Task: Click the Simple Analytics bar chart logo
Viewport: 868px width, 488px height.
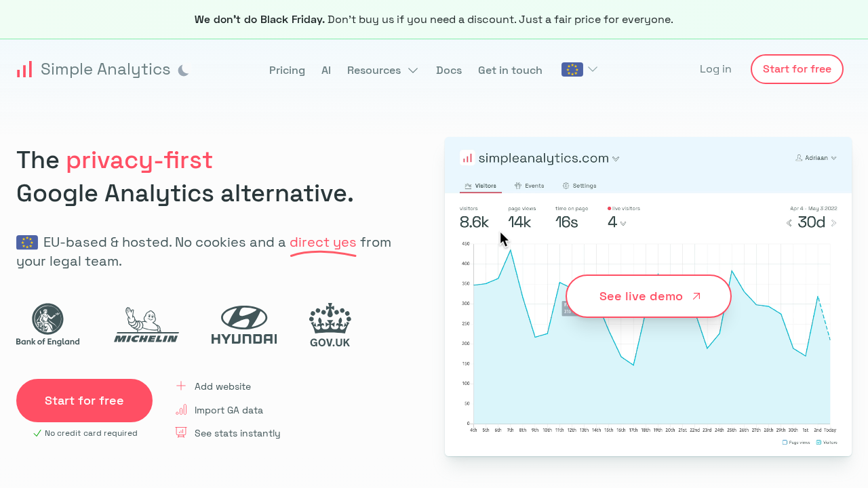Action: 24,69
